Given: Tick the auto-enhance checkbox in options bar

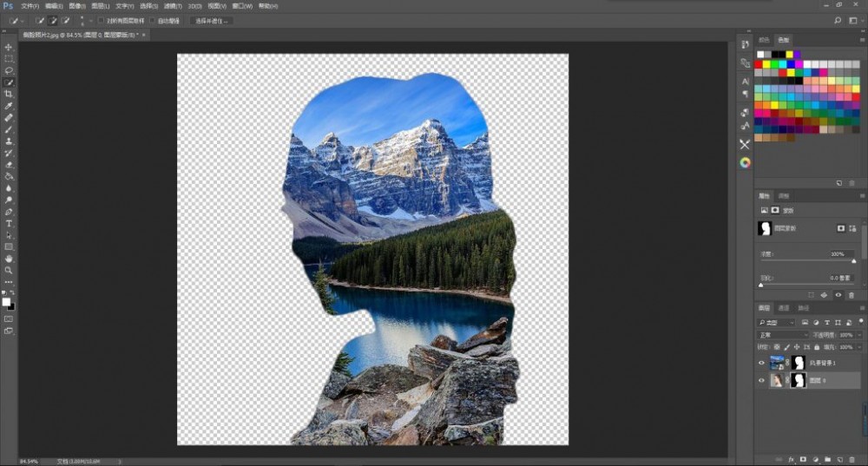Looking at the screenshot, I should tap(153, 20).
